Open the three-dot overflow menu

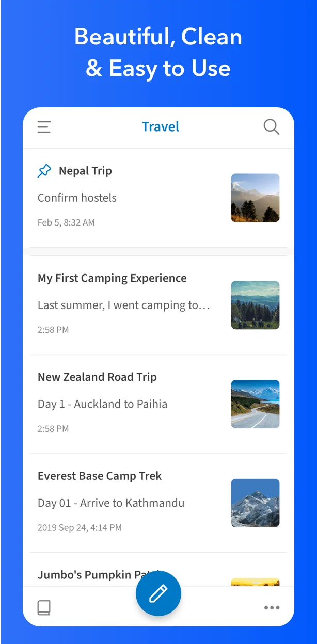point(272,608)
